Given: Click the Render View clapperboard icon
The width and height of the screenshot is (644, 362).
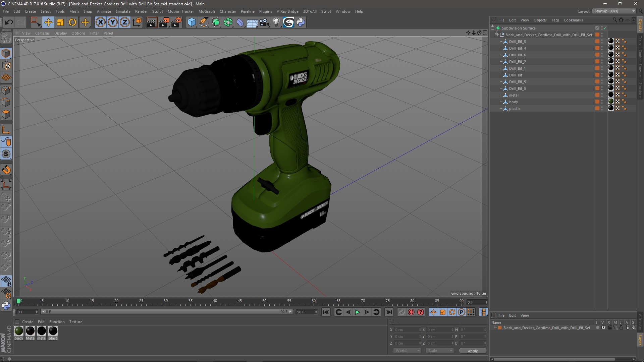Looking at the screenshot, I should point(152,22).
